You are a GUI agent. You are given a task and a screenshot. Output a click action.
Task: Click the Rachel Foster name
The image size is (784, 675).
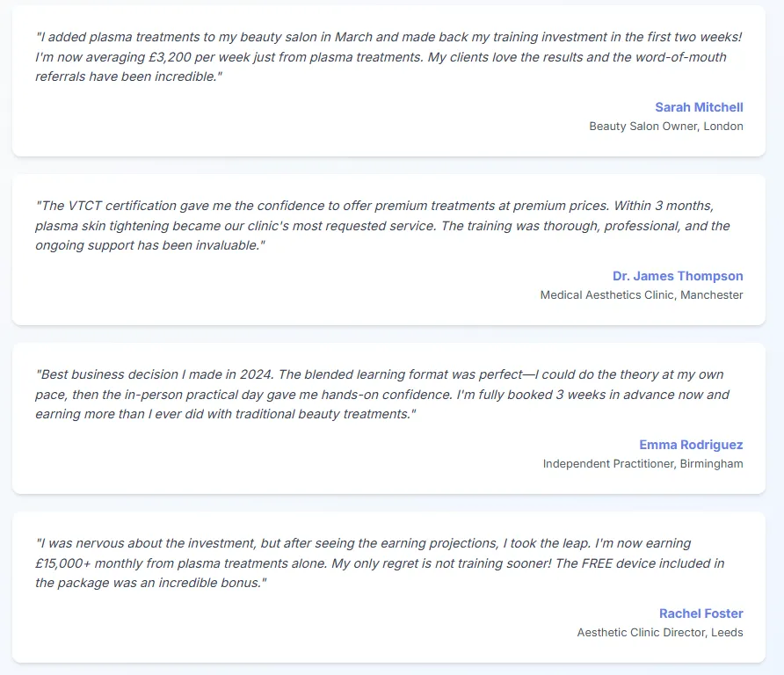(701, 613)
